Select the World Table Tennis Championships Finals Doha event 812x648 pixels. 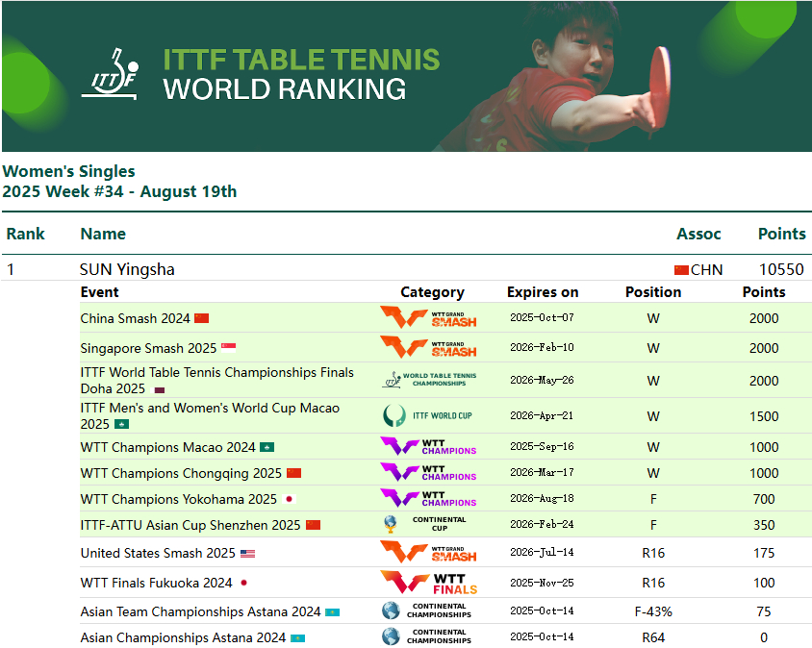tap(217, 381)
